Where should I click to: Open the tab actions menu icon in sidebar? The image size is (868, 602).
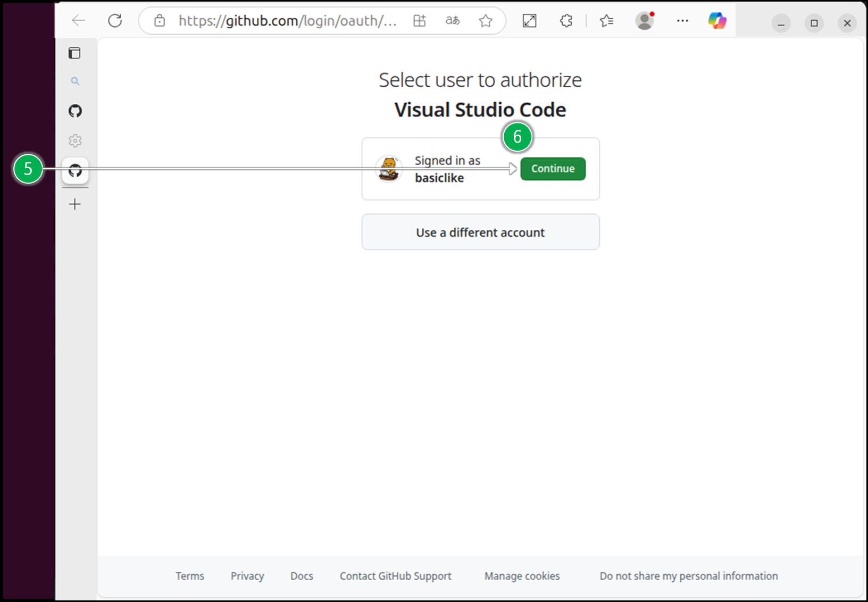[x=75, y=53]
